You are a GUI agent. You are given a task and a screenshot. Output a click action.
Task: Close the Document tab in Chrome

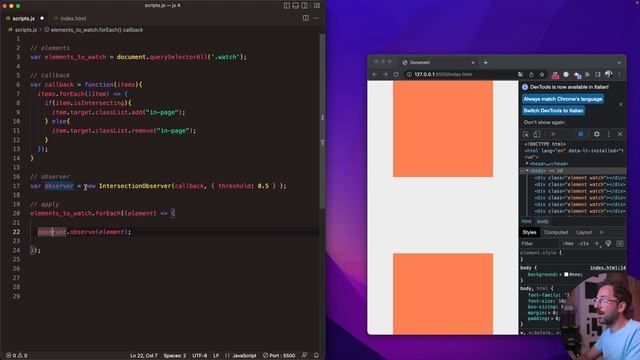point(473,62)
